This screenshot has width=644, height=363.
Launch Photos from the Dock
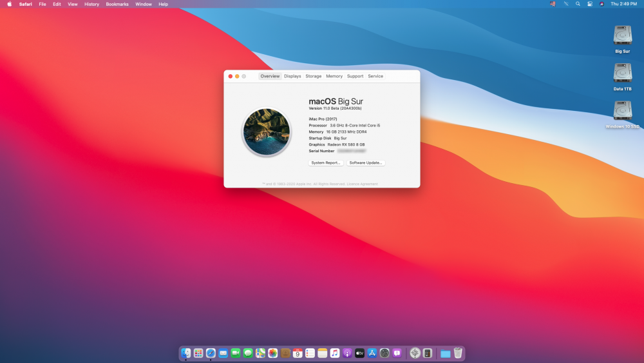272,353
